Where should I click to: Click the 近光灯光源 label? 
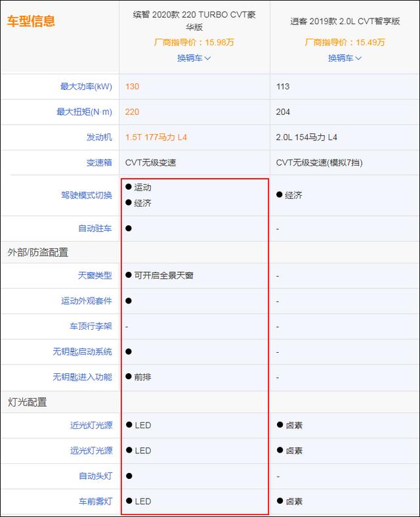(x=91, y=425)
